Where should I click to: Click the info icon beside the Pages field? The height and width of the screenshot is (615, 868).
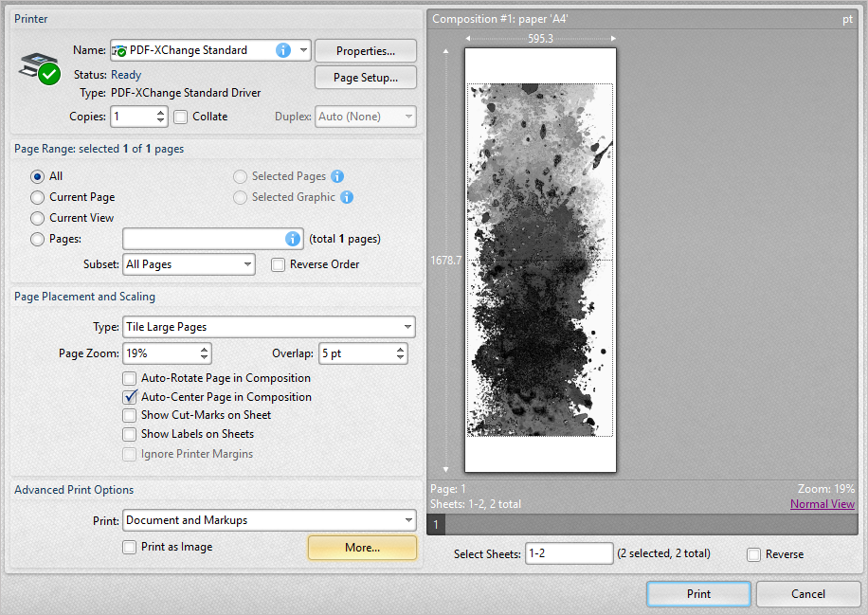(x=292, y=238)
